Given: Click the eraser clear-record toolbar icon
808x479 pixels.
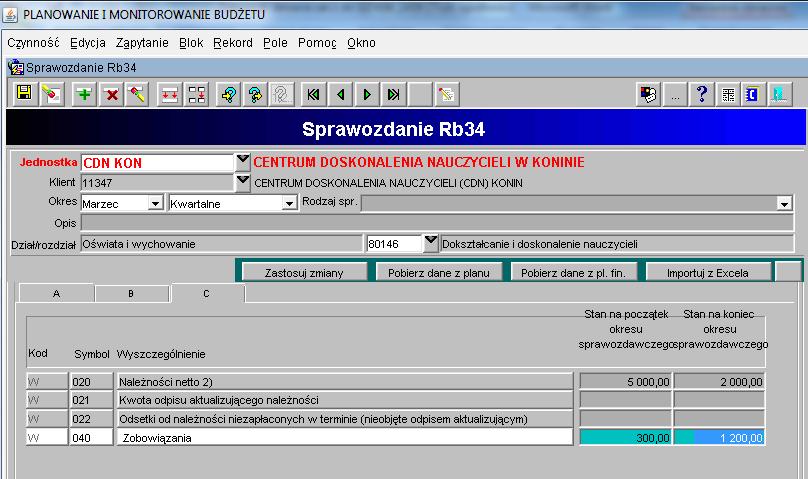Looking at the screenshot, I should click(x=52, y=94).
